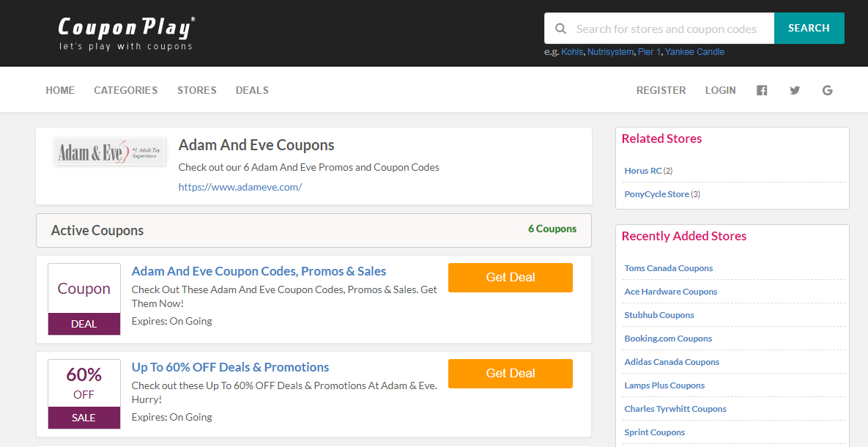
Task: Open Stubhub Coupons link
Action: tap(659, 315)
